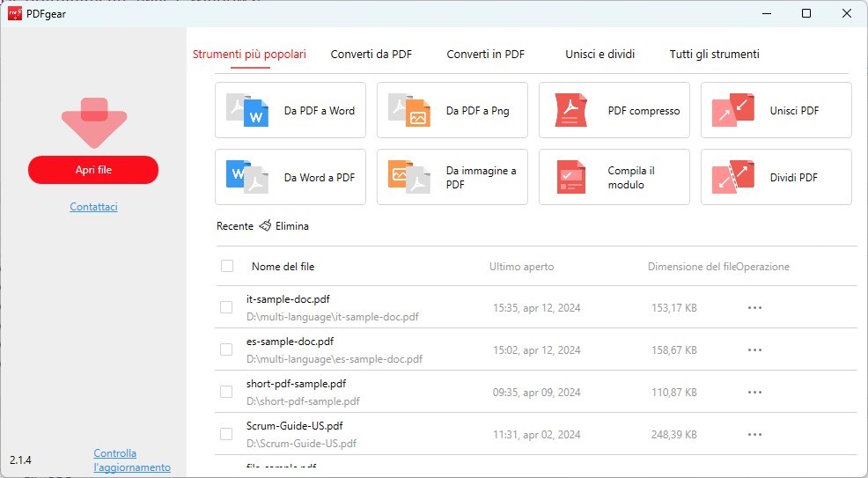868x478 pixels.
Task: Click the es-sample-doc.pdf file name
Action: point(291,342)
